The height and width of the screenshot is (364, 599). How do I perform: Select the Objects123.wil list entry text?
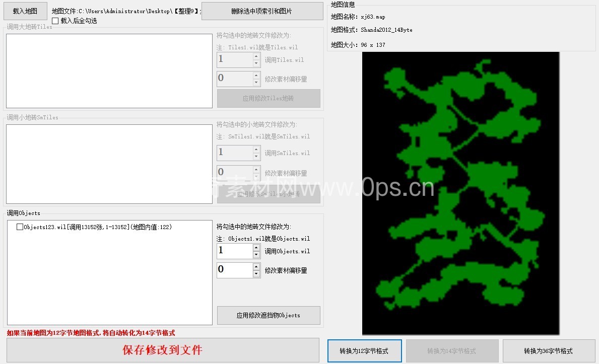coord(98,227)
